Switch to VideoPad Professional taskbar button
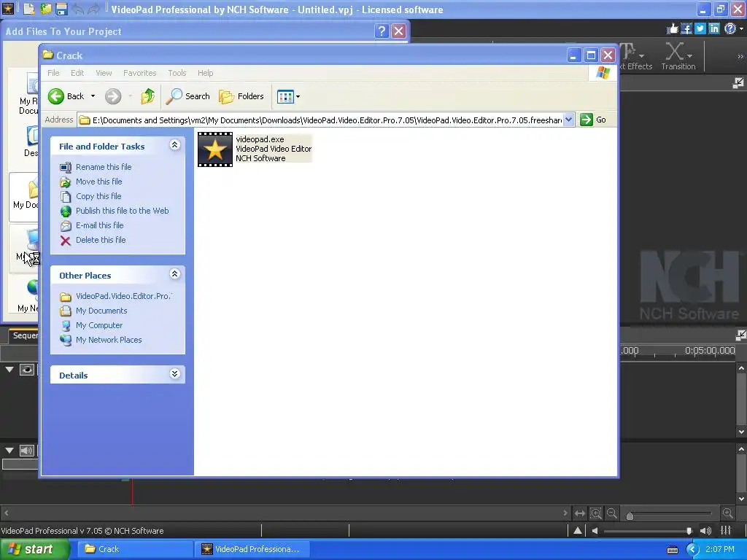This screenshot has width=747, height=560. click(x=252, y=550)
